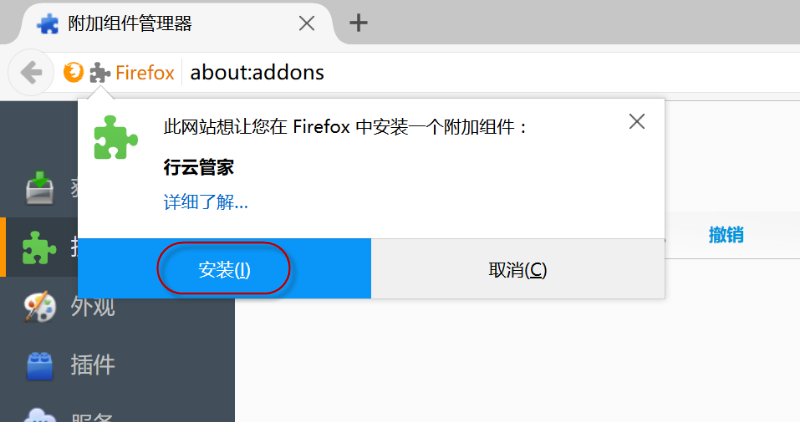Switch to the 插件 sidebar category
This screenshot has height=422, width=800.
coord(92,365)
